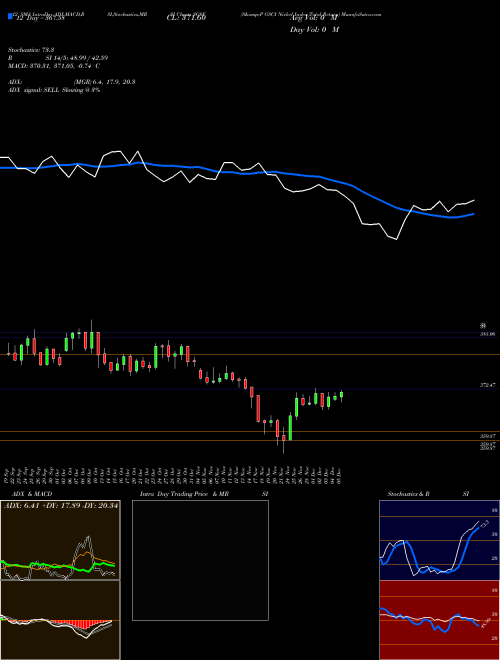Click the last green candlestick on the chart
This screenshot has width=500, height=660.
pos(341,395)
